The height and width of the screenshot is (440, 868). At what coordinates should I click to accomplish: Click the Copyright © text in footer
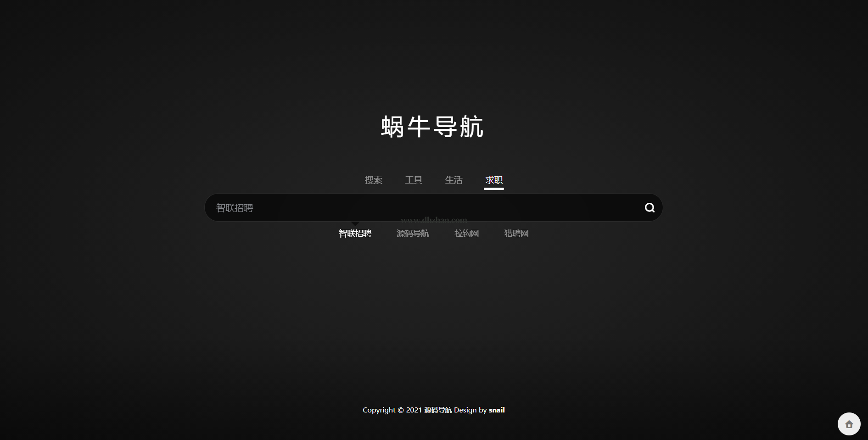pyautogui.click(x=383, y=410)
